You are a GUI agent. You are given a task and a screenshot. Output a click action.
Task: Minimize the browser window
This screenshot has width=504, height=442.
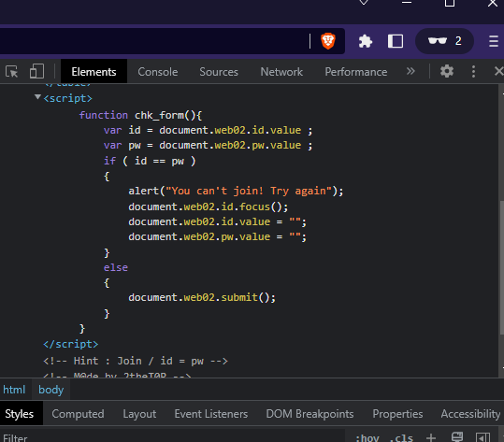click(x=407, y=3)
